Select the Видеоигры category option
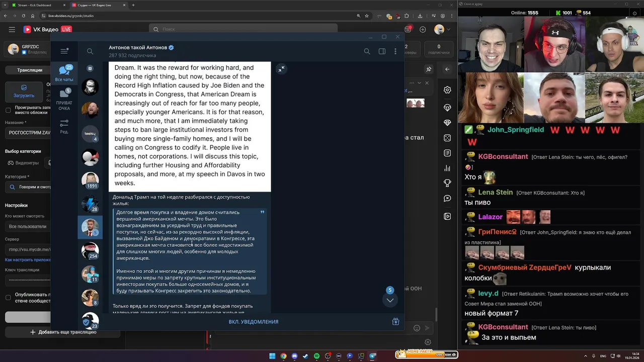The height and width of the screenshot is (362, 644). coord(23,163)
